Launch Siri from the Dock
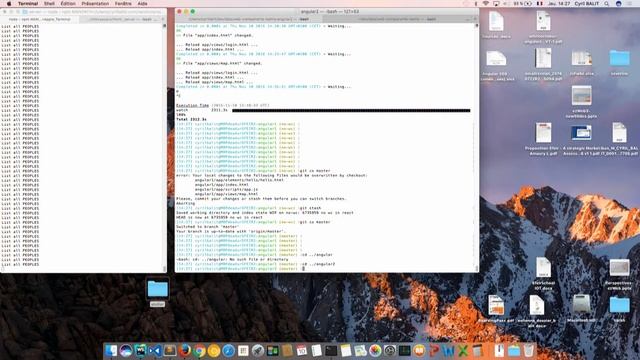 point(126,350)
